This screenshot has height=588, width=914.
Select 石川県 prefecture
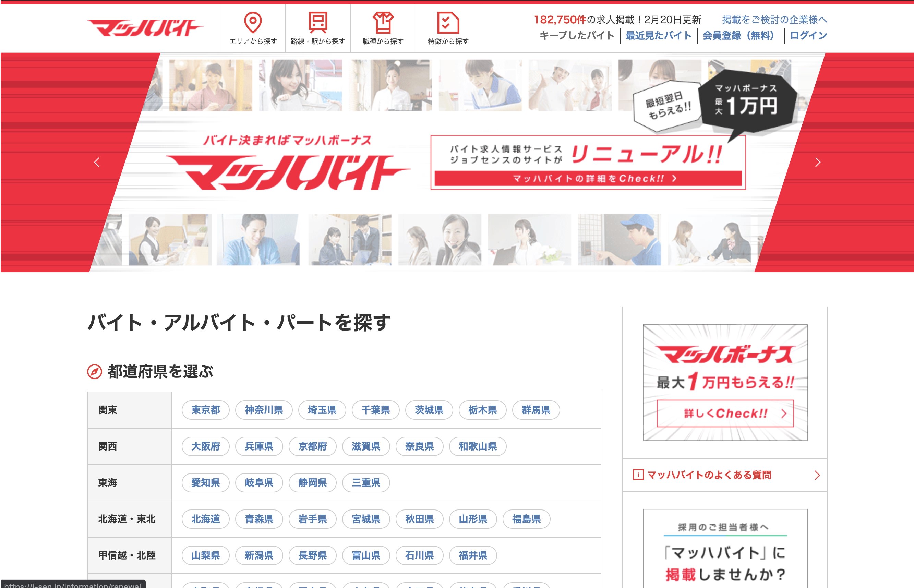click(x=419, y=555)
